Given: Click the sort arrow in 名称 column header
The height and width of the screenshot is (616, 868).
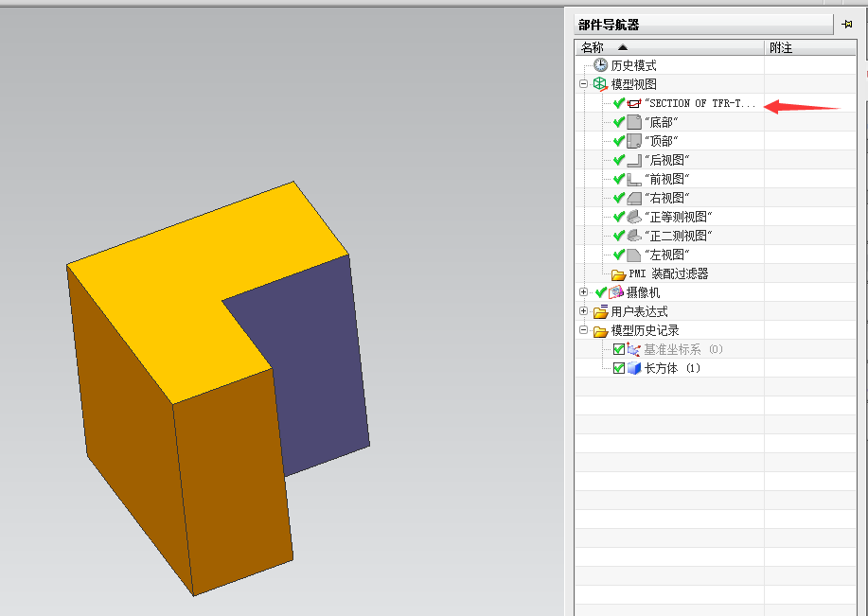Looking at the screenshot, I should tap(623, 47).
